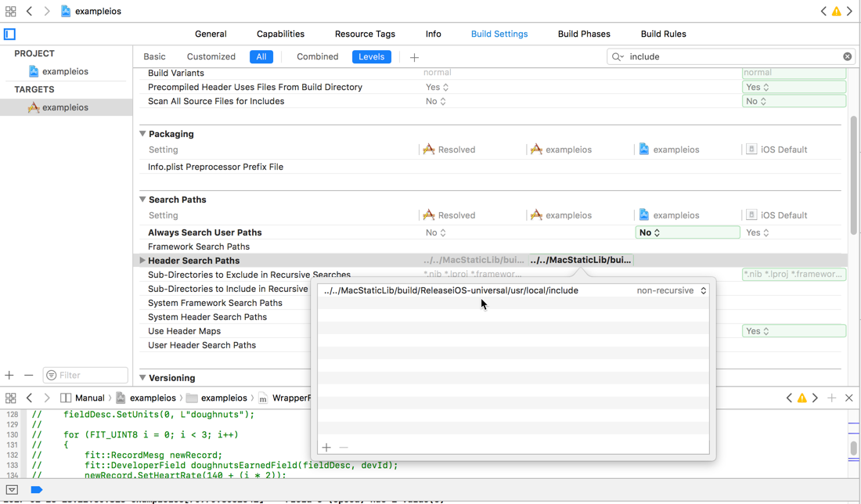The height and width of the screenshot is (504, 861).
Task: Open the Manual assistant mode menu
Action: tap(83, 398)
